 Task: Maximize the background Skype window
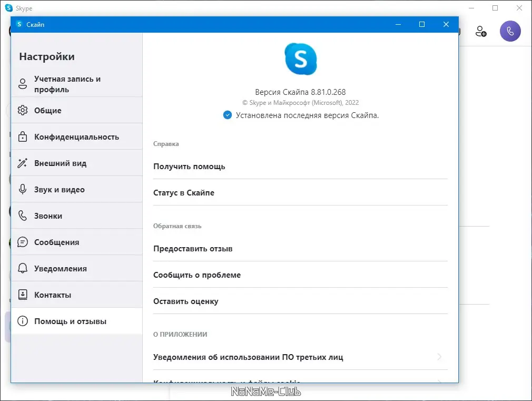coord(495,8)
